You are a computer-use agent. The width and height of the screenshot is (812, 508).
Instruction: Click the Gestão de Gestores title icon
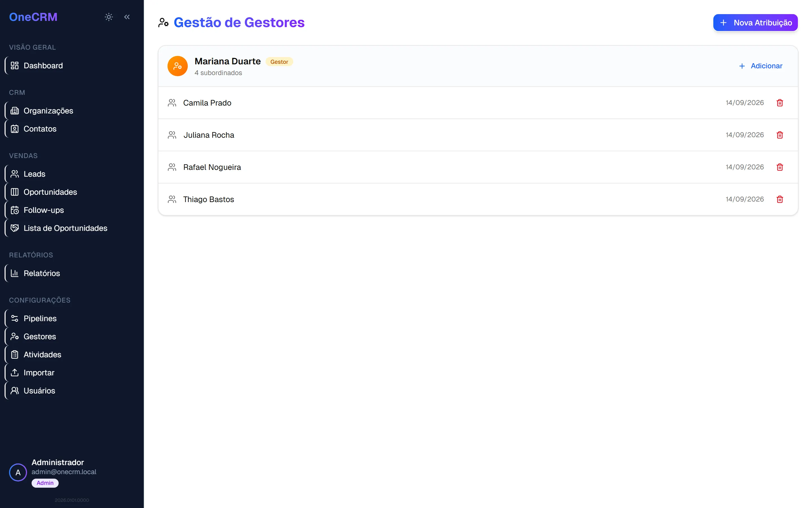(x=164, y=23)
